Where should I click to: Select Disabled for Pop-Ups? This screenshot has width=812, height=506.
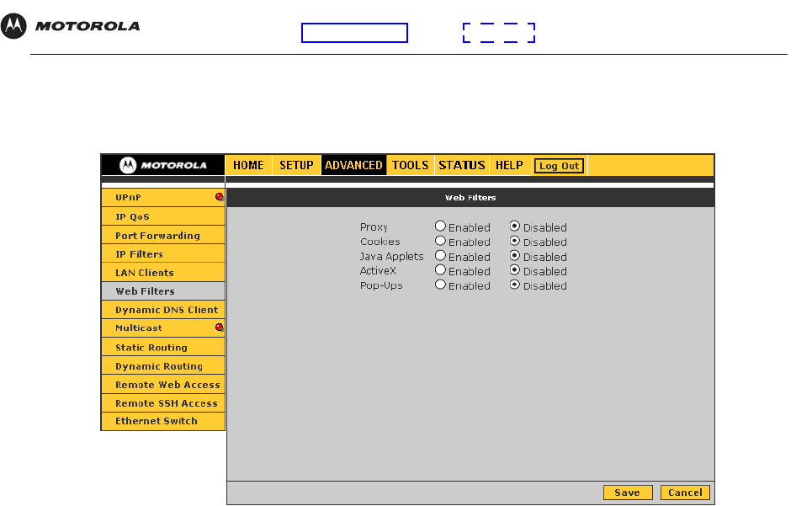click(x=515, y=285)
